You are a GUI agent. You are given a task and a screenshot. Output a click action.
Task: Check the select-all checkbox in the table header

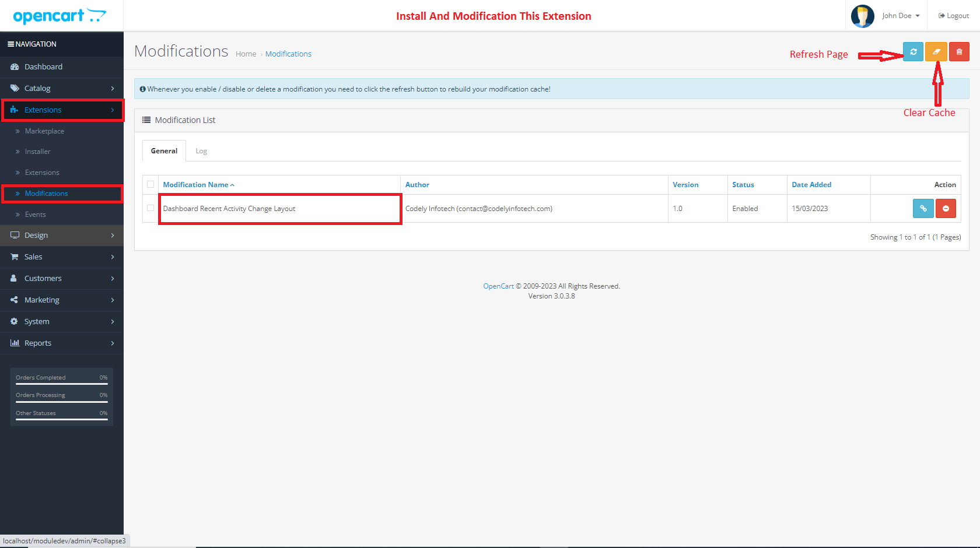point(150,184)
